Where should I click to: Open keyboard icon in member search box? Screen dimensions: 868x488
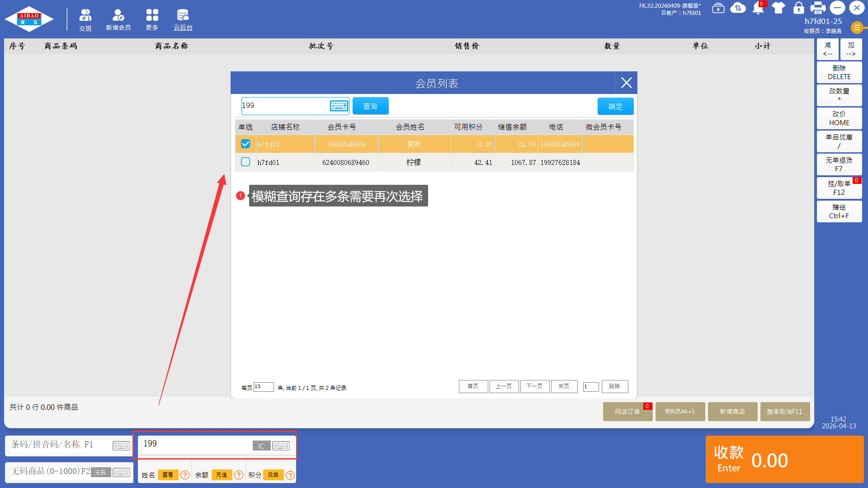tap(339, 106)
